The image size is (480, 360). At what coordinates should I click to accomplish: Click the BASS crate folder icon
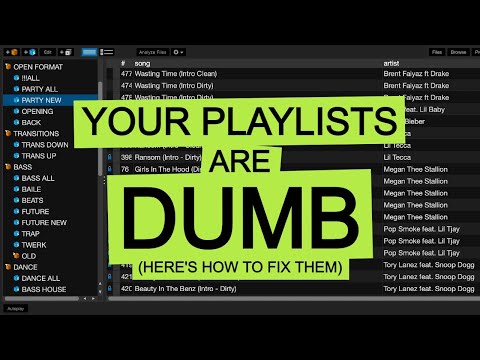click(8, 167)
